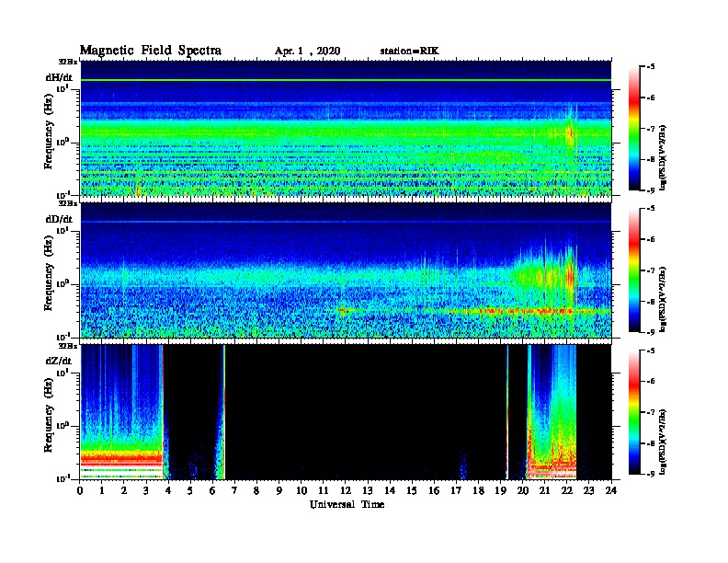Click hour 18 on the time axis
Image resolution: width=728 pixels, height=563 pixels.
(x=478, y=490)
